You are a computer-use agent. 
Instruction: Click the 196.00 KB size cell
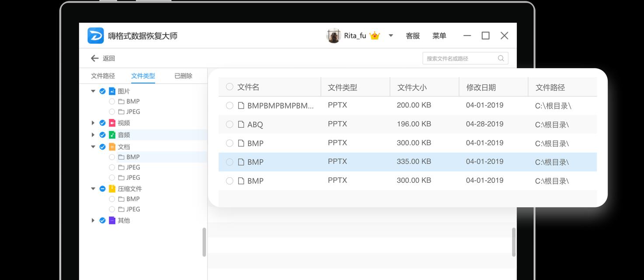click(414, 124)
